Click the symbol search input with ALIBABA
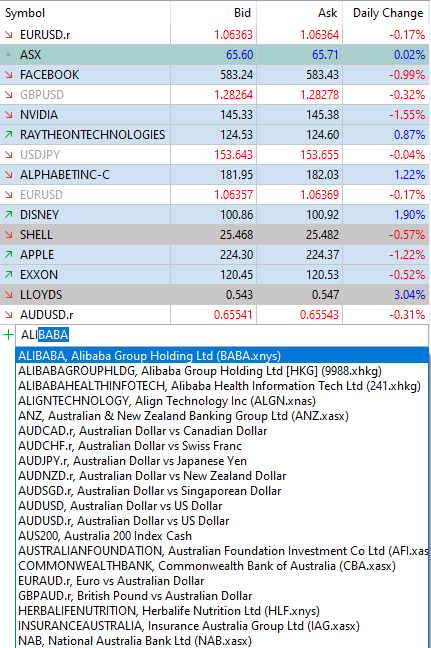 point(222,335)
